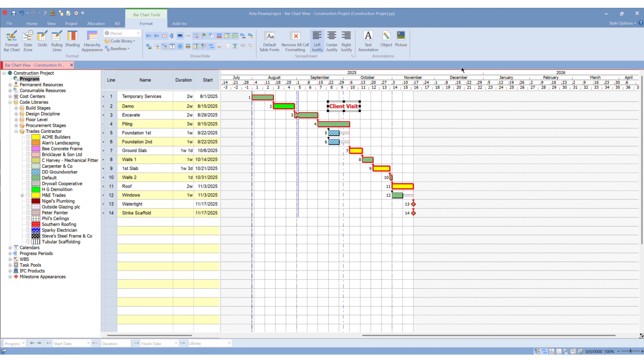Expand the Calendars tree node
This screenshot has height=362, width=644.
(x=10, y=248)
